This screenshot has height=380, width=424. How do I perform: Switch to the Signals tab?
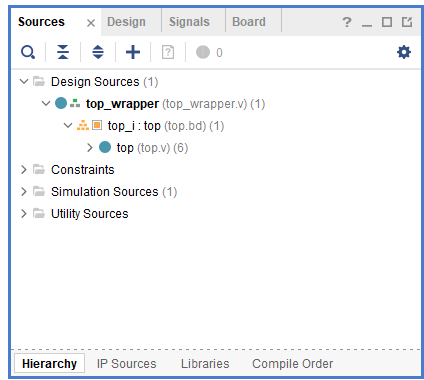click(x=189, y=22)
